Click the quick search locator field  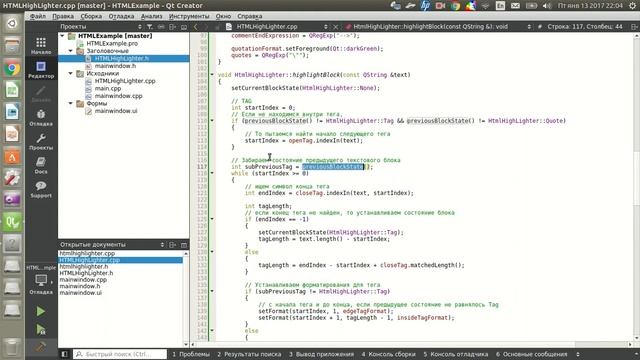point(120,354)
